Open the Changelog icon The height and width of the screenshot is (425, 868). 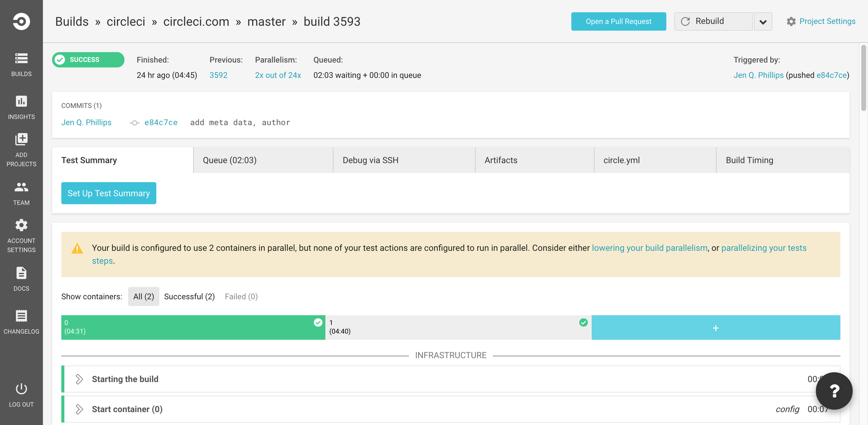click(x=21, y=316)
